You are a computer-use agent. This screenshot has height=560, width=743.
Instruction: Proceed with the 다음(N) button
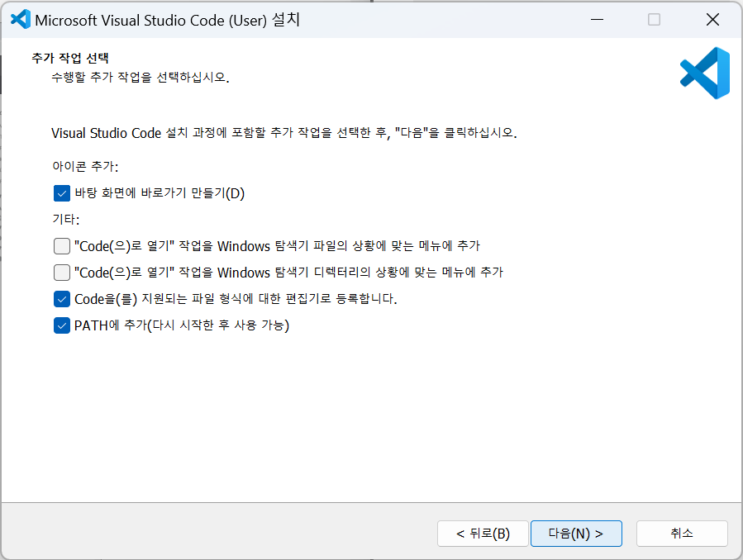pyautogui.click(x=576, y=534)
